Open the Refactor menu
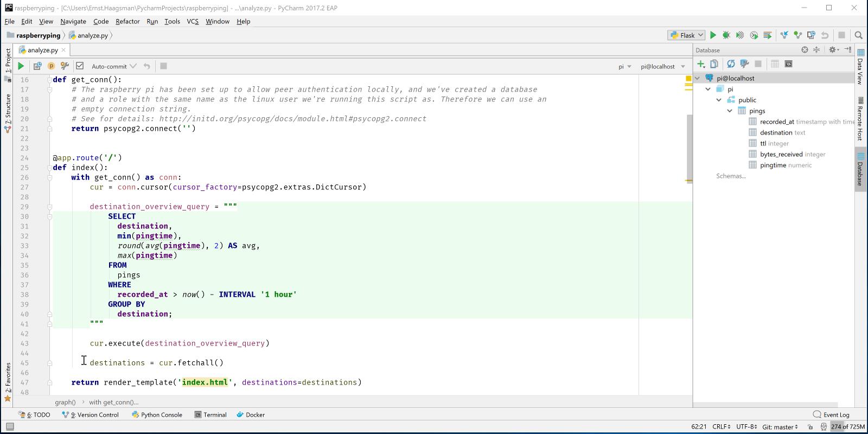This screenshot has width=868, height=434. [x=127, y=21]
